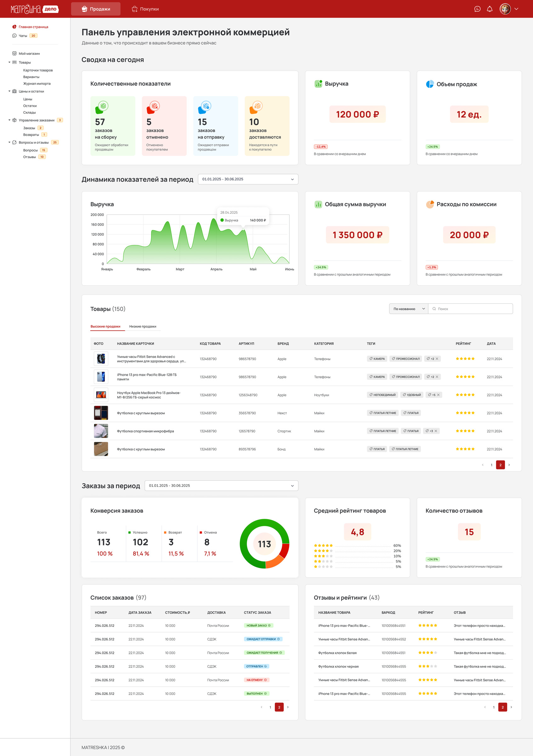
Task: Click the УДОБНЫЙ tag
Action: click(411, 395)
